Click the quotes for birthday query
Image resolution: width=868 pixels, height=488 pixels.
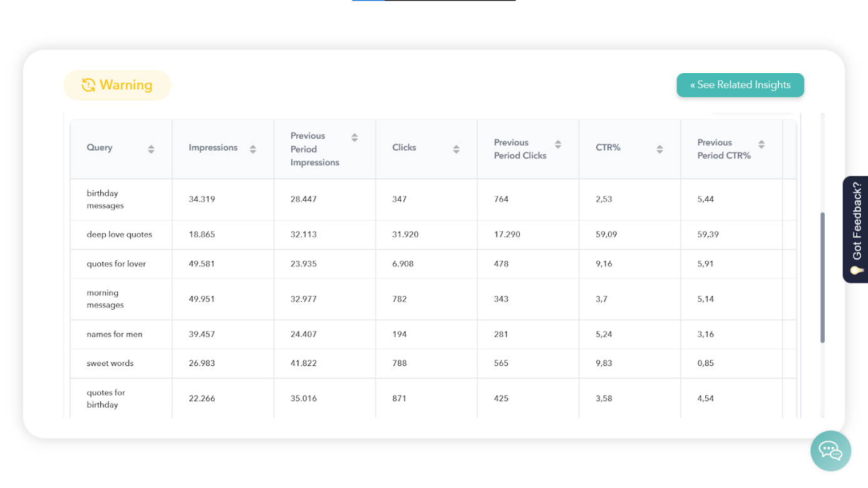(106, 399)
